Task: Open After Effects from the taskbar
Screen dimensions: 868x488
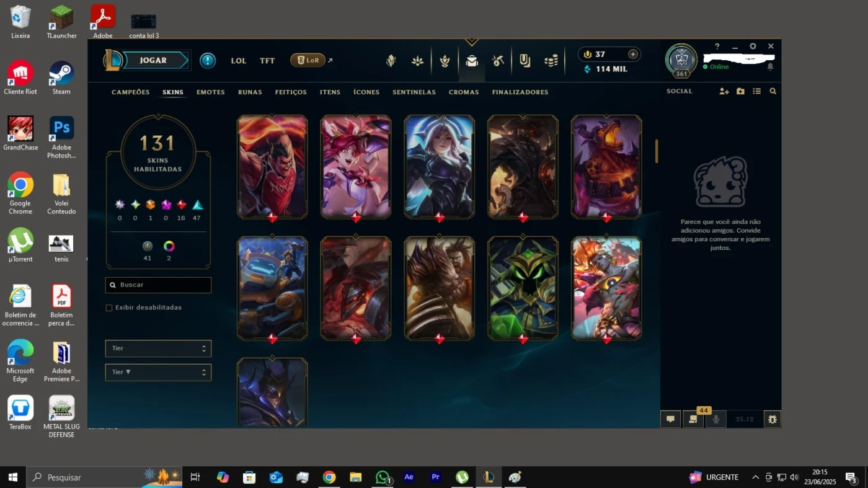Action: point(409,477)
